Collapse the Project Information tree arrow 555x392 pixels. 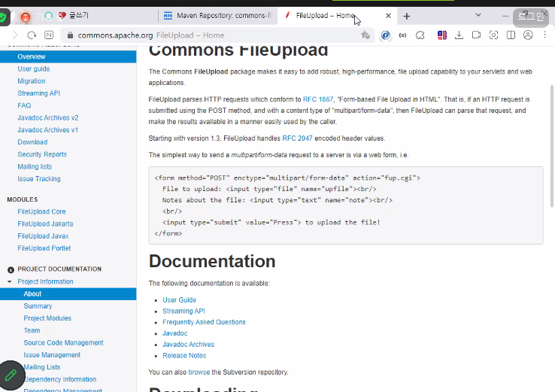(x=10, y=282)
